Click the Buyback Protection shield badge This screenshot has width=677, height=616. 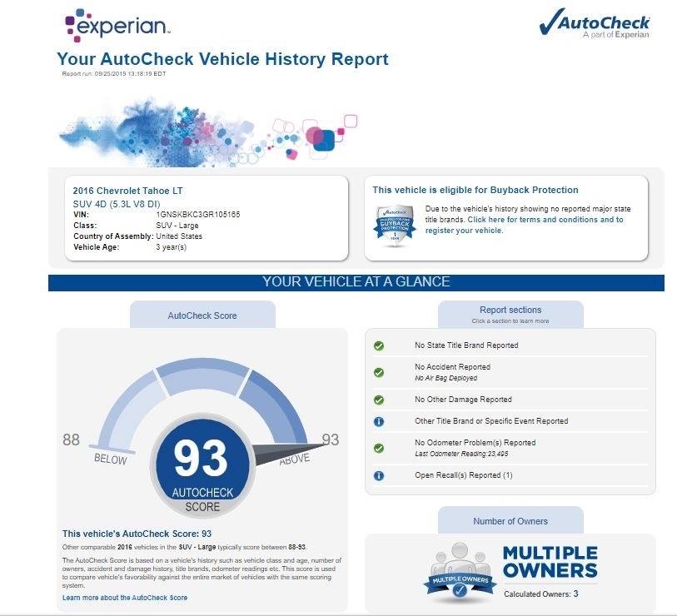click(x=395, y=222)
